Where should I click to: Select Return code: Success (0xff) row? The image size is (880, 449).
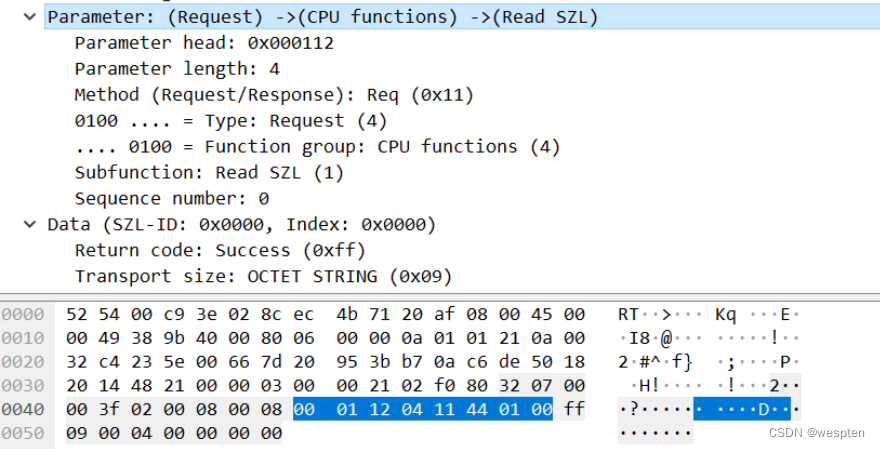220,250
